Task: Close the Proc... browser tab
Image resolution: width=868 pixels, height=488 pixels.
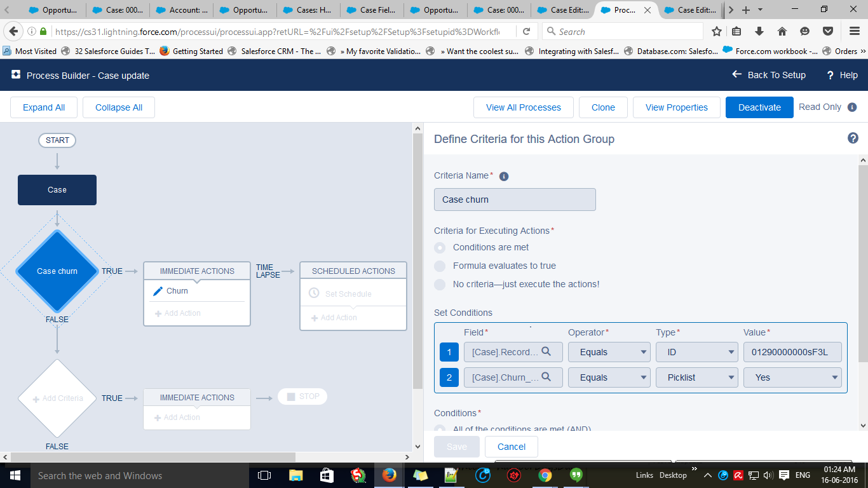Action: [648, 10]
